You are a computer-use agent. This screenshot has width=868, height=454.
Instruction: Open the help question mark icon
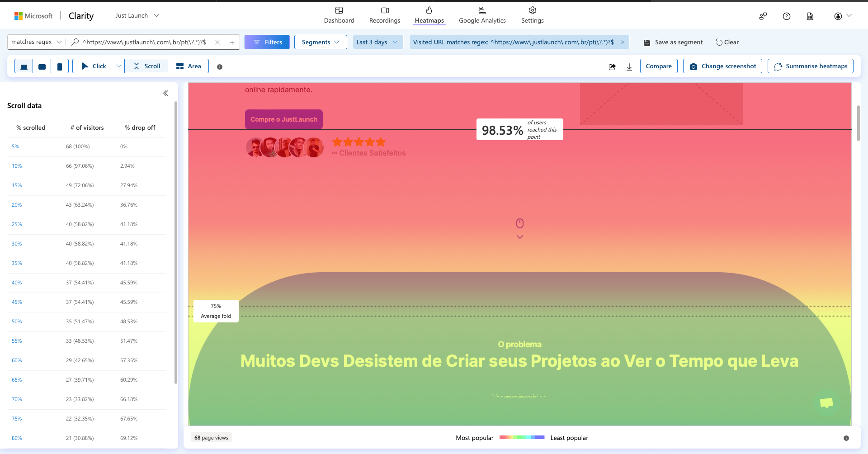[x=787, y=16]
